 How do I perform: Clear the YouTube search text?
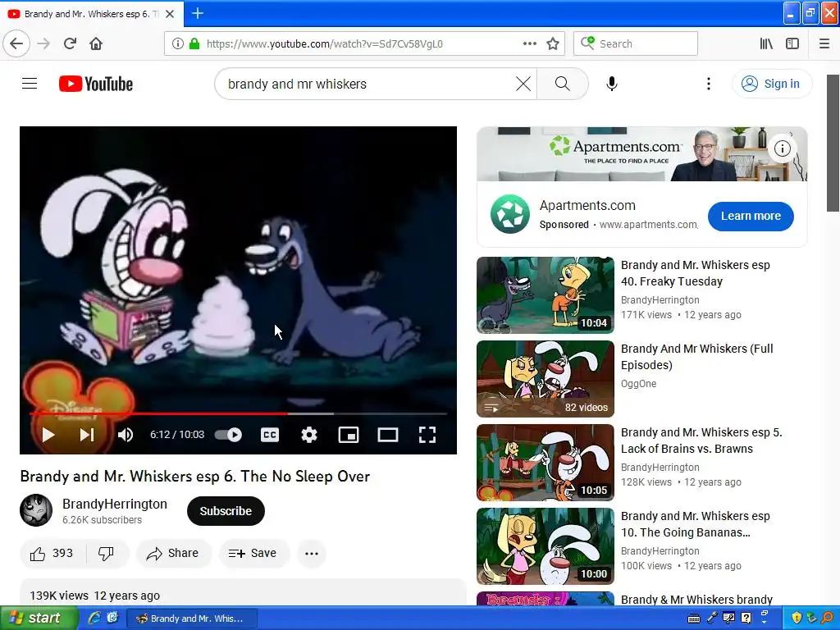click(523, 84)
